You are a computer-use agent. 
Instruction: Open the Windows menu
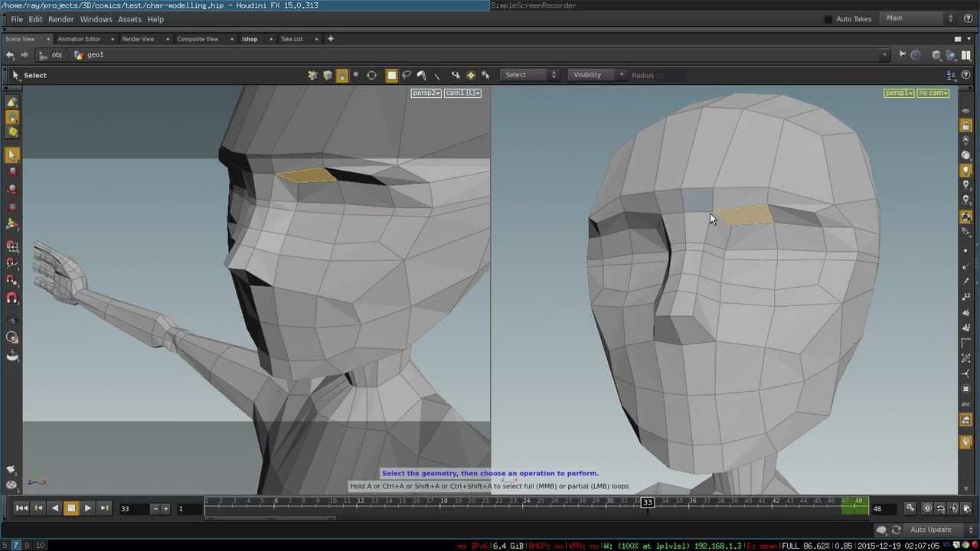click(x=96, y=19)
